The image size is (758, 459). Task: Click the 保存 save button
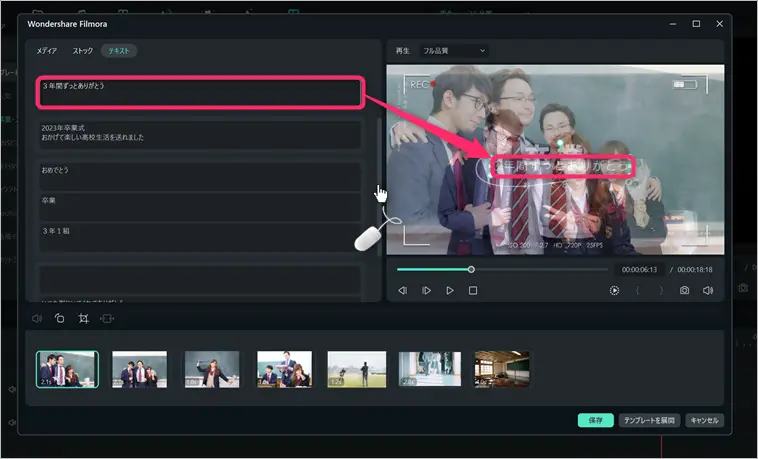tap(596, 420)
